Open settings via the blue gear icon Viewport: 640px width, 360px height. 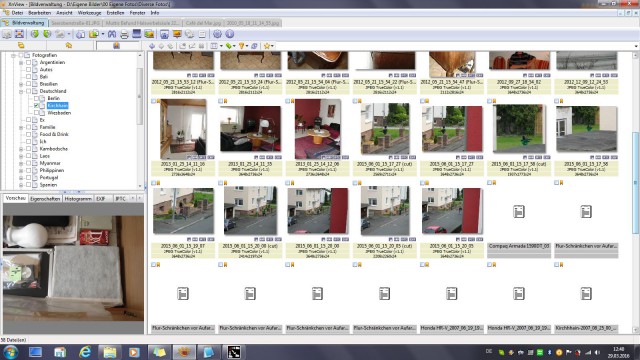point(217,34)
